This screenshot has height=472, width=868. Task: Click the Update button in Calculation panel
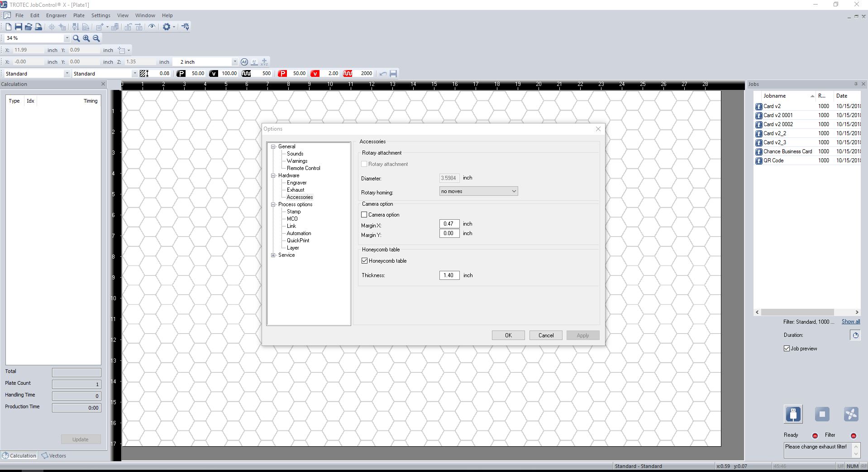(81, 439)
